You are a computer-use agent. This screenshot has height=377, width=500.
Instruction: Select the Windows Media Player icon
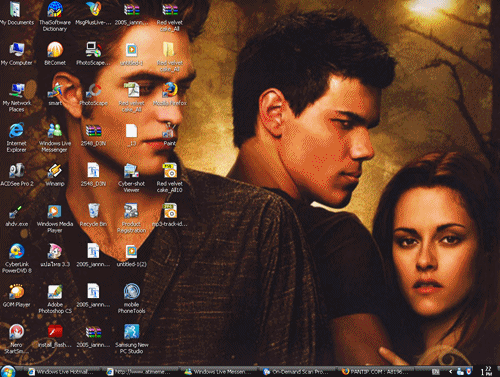(55, 218)
